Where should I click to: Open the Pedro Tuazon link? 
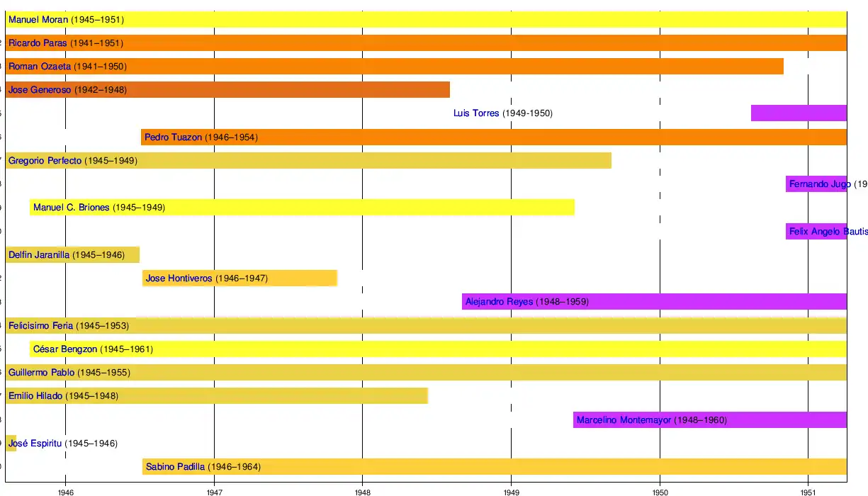(173, 137)
